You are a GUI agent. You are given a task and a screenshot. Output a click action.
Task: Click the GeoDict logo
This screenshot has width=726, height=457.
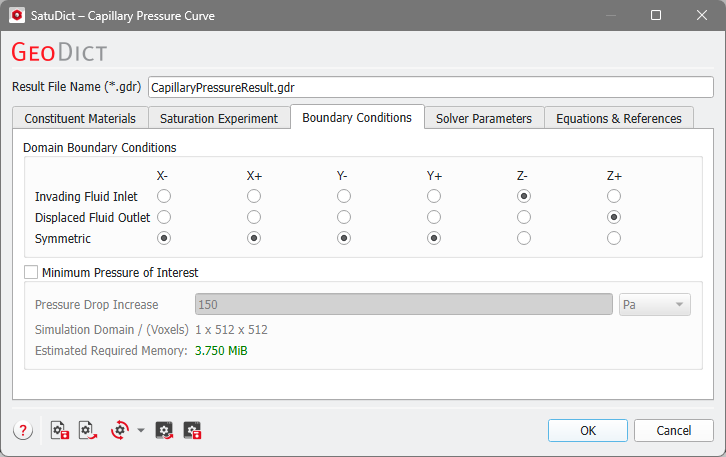59,52
